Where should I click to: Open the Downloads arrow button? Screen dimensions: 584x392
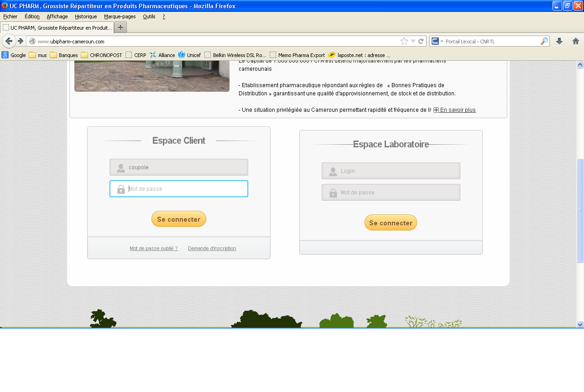[x=559, y=41]
